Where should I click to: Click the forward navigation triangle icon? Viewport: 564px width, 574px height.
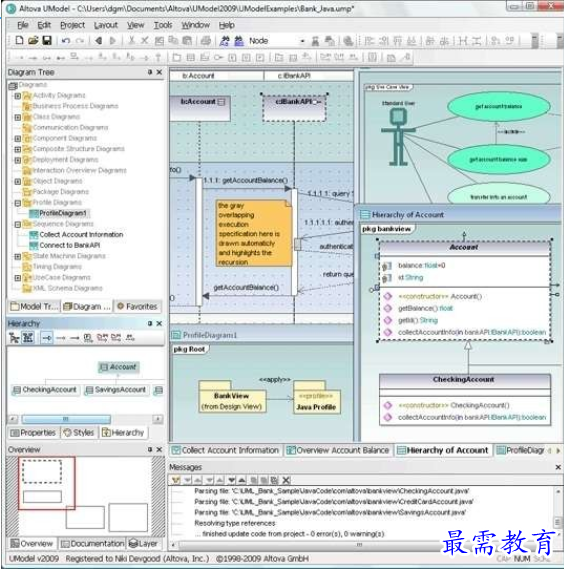click(113, 41)
